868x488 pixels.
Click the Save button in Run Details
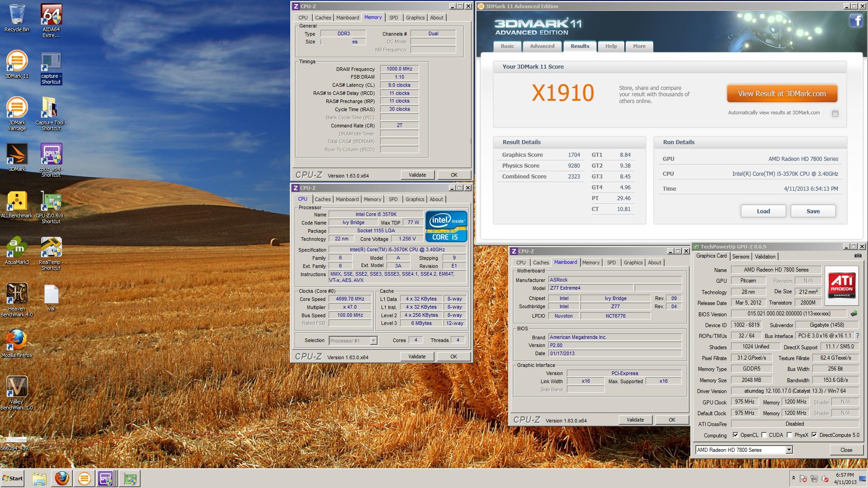pos(813,211)
